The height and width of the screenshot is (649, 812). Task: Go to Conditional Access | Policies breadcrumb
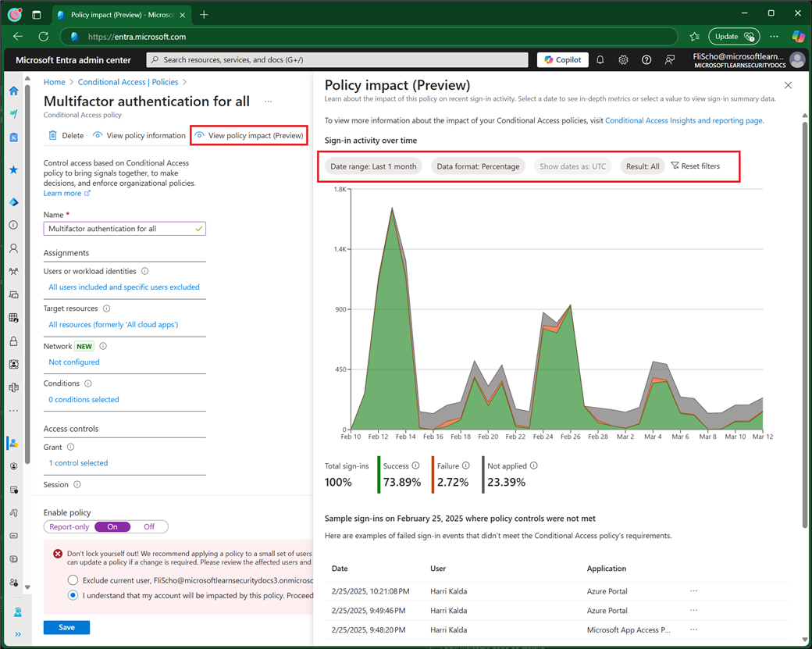pos(127,82)
